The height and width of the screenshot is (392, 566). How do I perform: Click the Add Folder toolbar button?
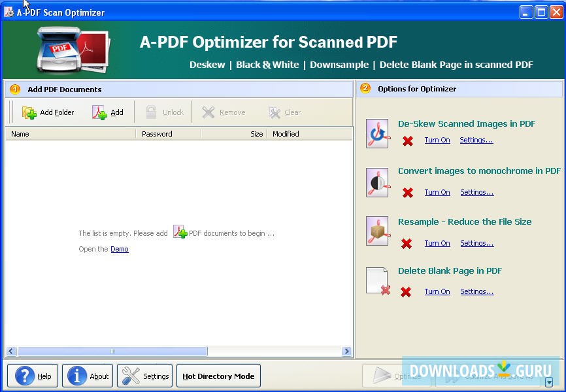pos(48,112)
